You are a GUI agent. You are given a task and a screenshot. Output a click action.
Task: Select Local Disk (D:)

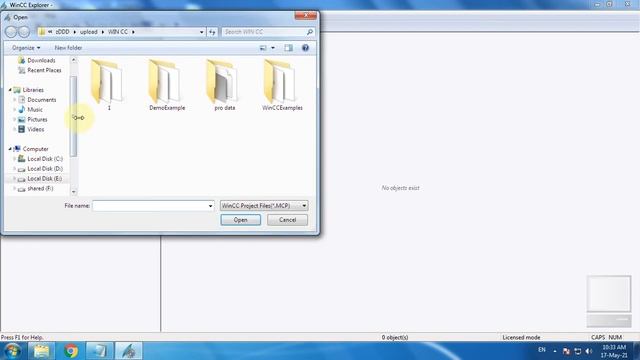[x=45, y=169]
